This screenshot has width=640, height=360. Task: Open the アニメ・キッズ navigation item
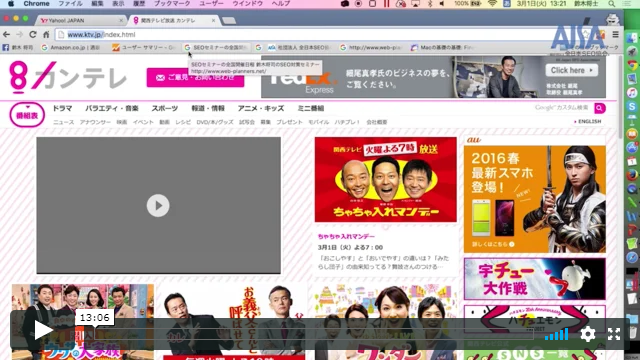pos(261,108)
